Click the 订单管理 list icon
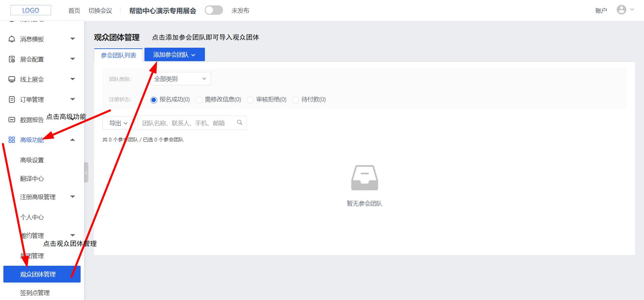Image resolution: width=644 pixels, height=300 pixels. (12, 100)
